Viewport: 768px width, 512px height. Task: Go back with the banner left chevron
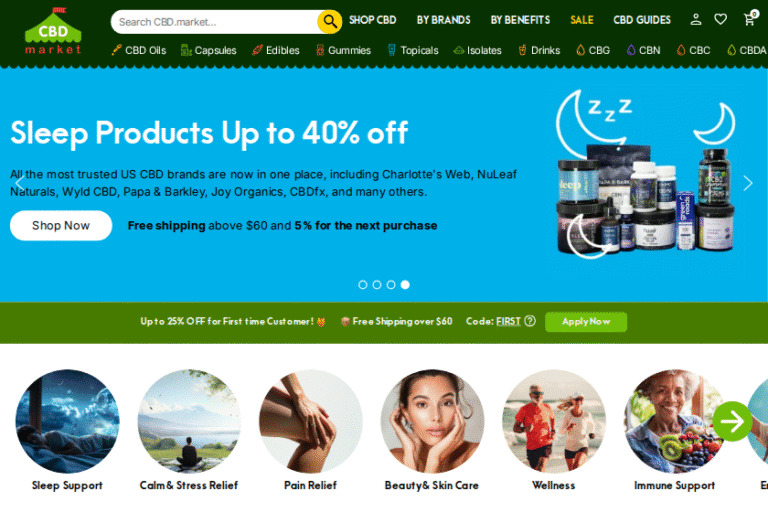click(20, 183)
